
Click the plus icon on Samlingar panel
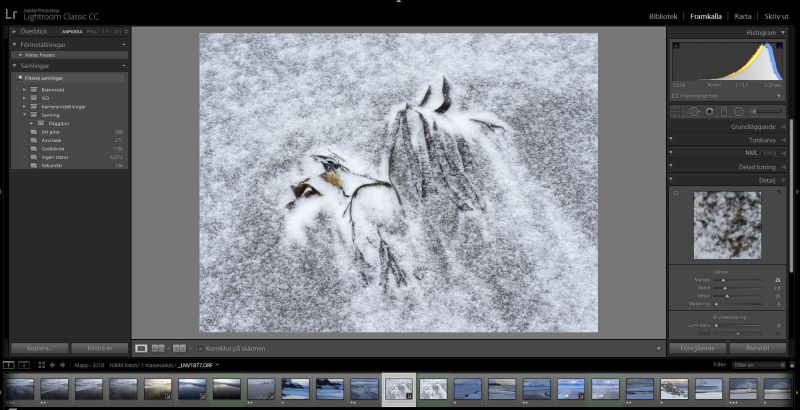tap(124, 65)
